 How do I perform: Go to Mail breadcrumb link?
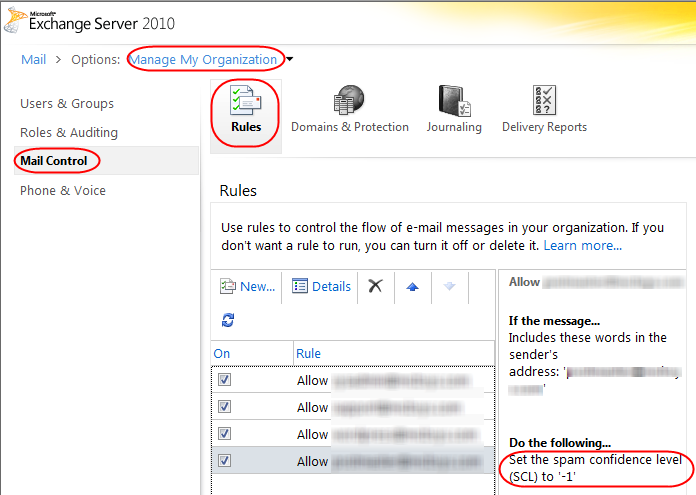click(34, 59)
